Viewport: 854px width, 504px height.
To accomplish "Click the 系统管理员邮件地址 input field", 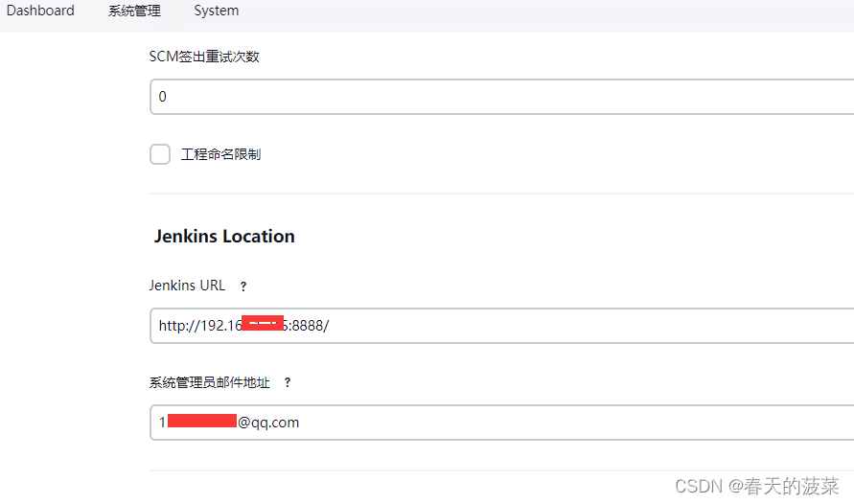I will (501, 423).
